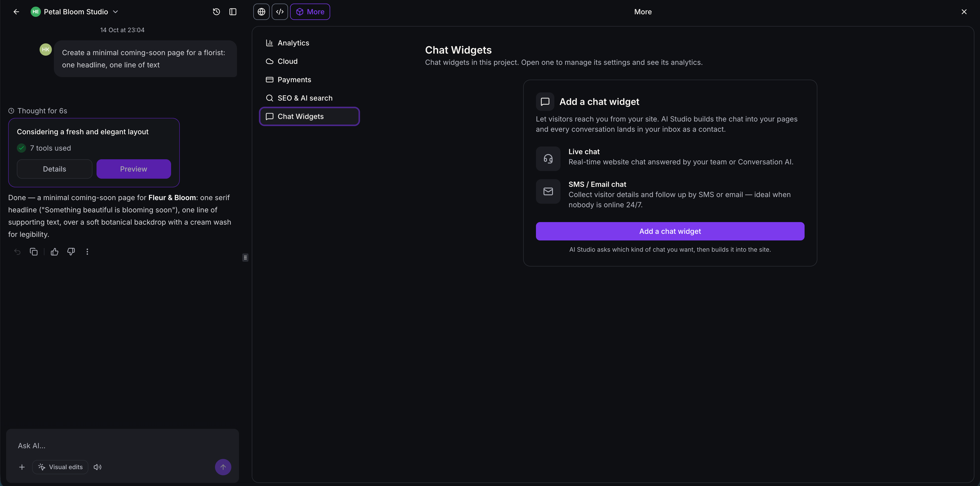
Task: Open Details of the AI response
Action: pyautogui.click(x=54, y=169)
